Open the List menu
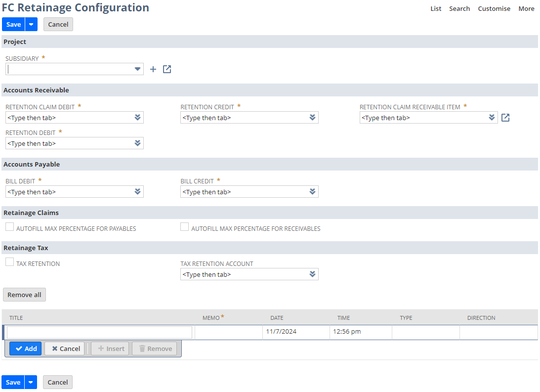The height and width of the screenshot is (392, 540). coord(436,8)
